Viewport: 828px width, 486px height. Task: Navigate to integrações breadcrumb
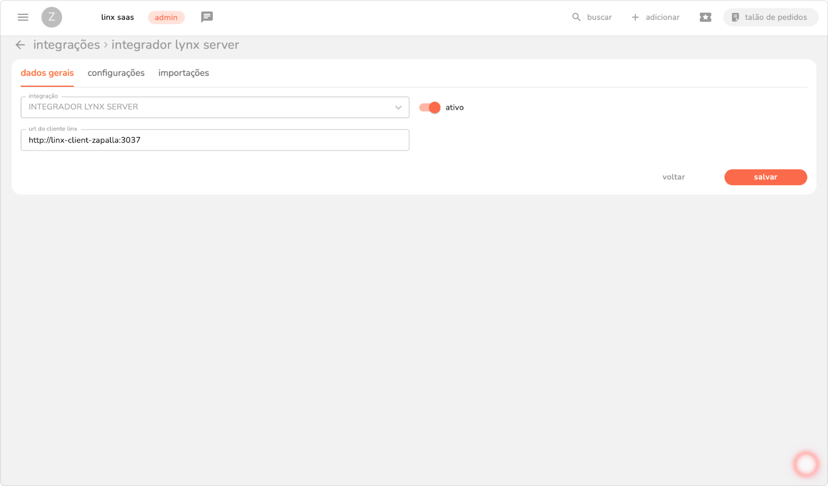(x=66, y=45)
